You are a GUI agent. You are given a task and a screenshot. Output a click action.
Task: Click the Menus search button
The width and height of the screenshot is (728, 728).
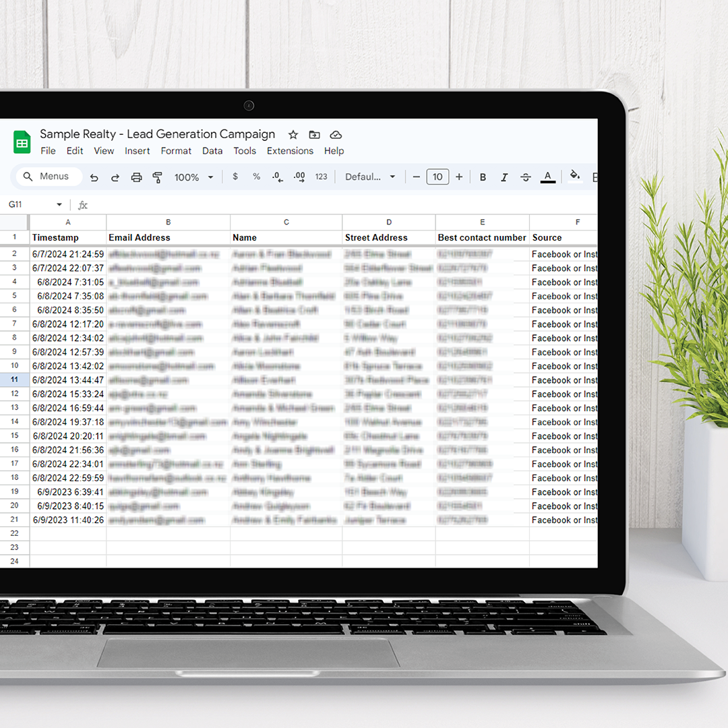point(47,177)
